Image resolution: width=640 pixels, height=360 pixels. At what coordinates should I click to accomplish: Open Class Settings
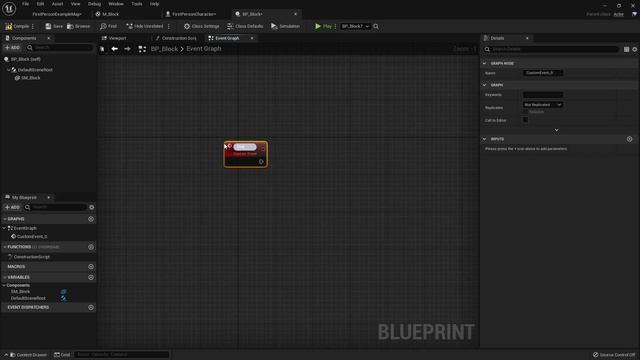click(x=201, y=26)
